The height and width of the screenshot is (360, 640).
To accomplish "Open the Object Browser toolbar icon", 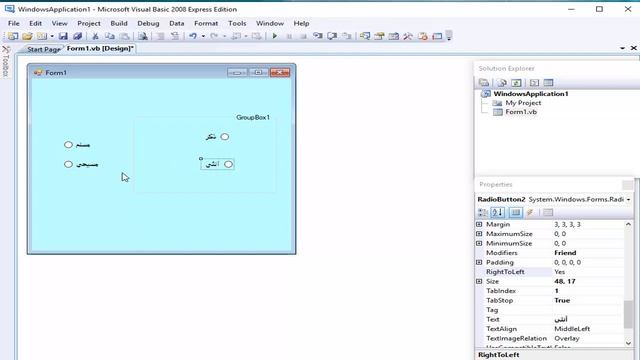I will click(393, 36).
